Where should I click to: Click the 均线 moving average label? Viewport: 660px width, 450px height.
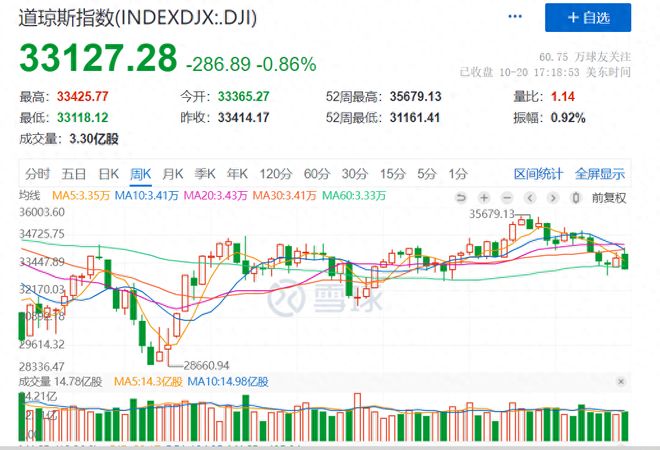click(29, 196)
